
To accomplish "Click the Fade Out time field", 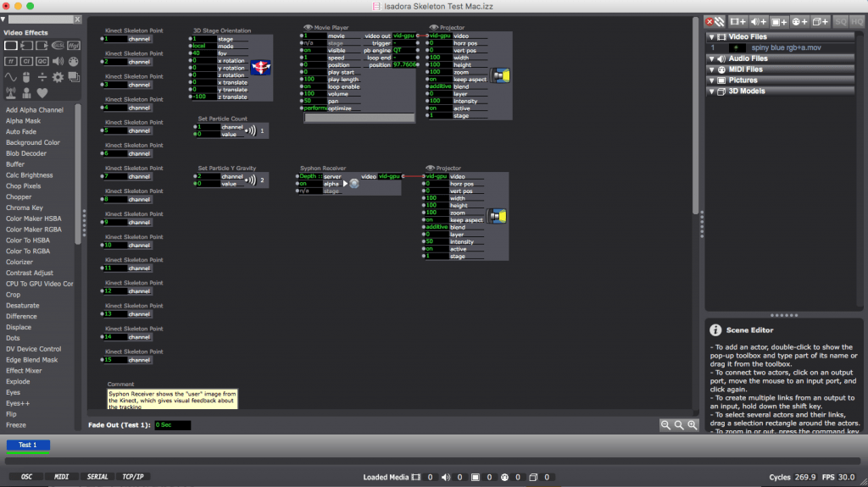I will click(x=172, y=425).
